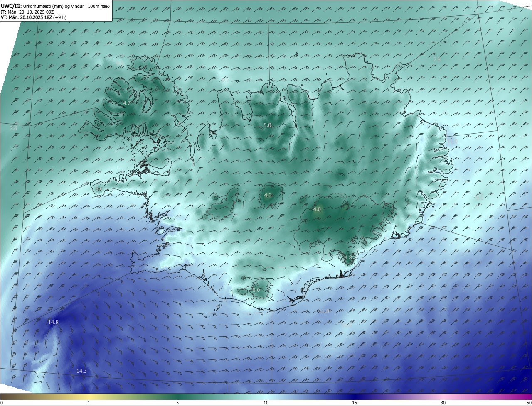Click the 11.8 value label off the south coast
The width and height of the screenshot is (532, 406).
(324, 311)
